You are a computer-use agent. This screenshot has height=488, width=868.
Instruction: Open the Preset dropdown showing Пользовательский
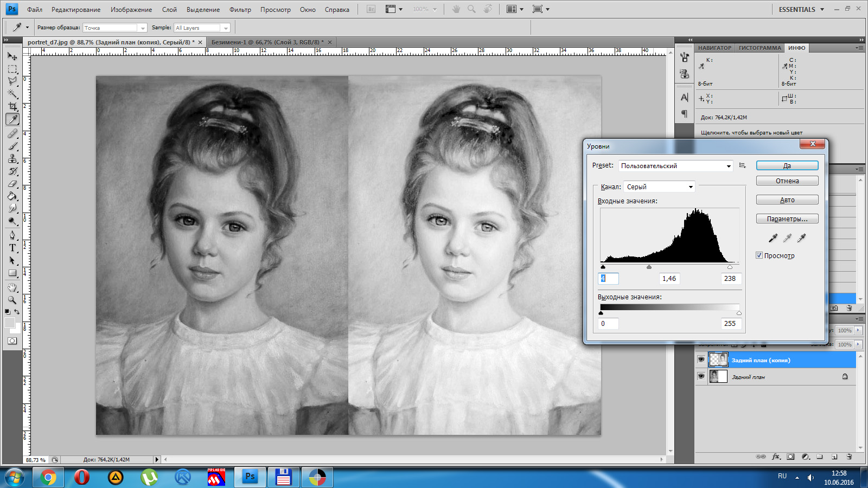click(x=675, y=166)
